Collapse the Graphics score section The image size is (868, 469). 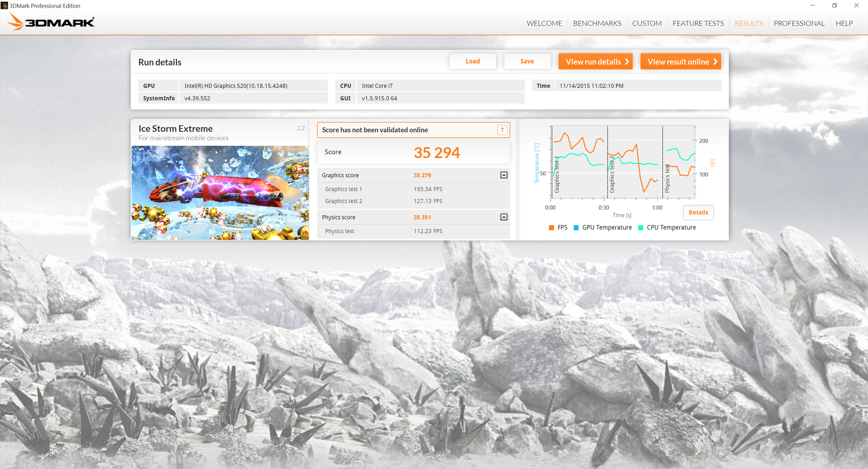click(504, 175)
